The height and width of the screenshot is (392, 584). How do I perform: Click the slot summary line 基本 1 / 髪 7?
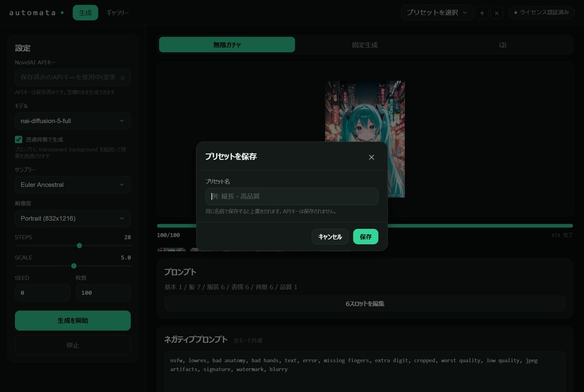click(x=230, y=287)
